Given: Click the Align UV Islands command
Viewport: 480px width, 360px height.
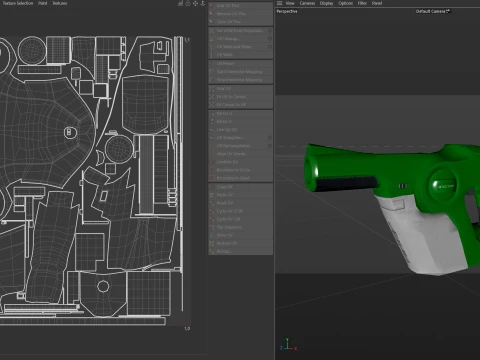Looking at the screenshot, I should (x=240, y=154).
